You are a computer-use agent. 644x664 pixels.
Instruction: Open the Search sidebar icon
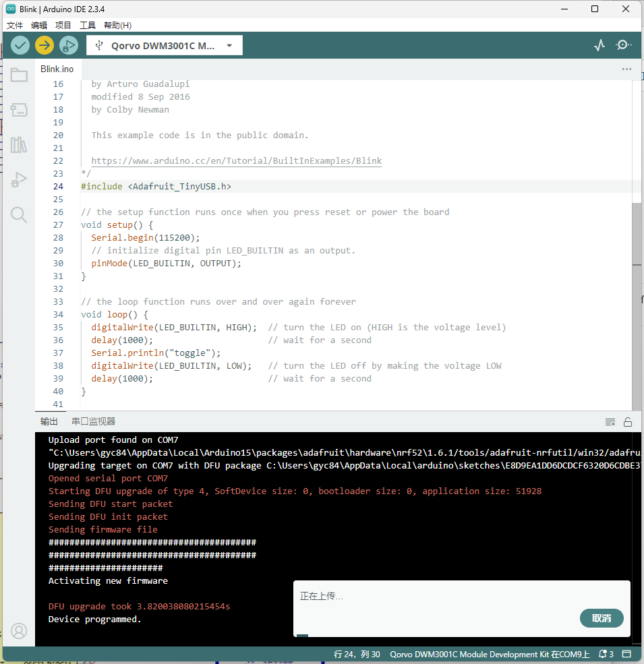click(19, 214)
